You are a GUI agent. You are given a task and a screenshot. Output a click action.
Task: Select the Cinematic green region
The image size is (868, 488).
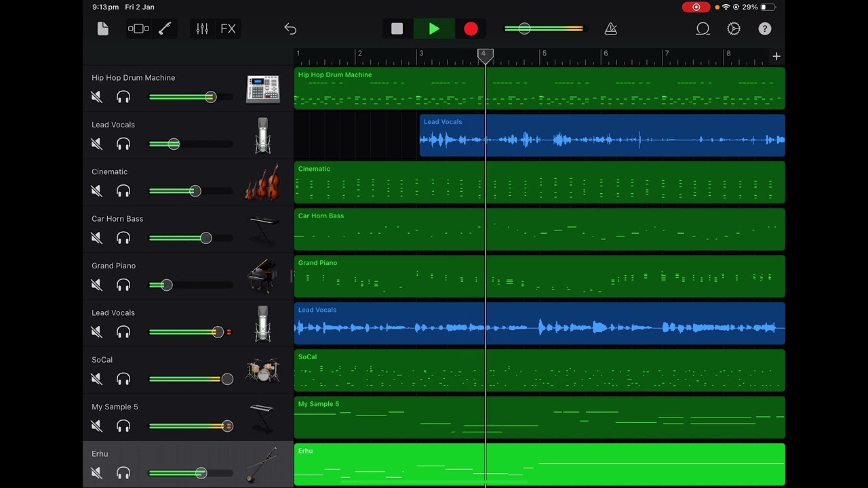tap(540, 182)
